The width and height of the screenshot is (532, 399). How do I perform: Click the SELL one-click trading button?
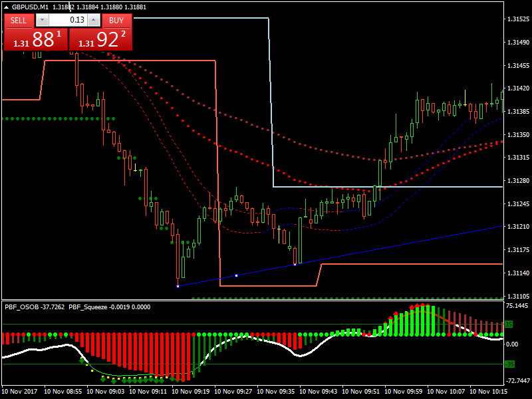click(19, 21)
